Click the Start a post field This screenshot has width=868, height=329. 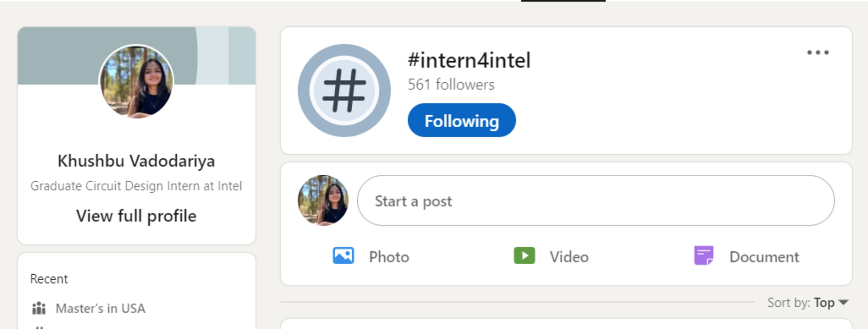click(595, 201)
